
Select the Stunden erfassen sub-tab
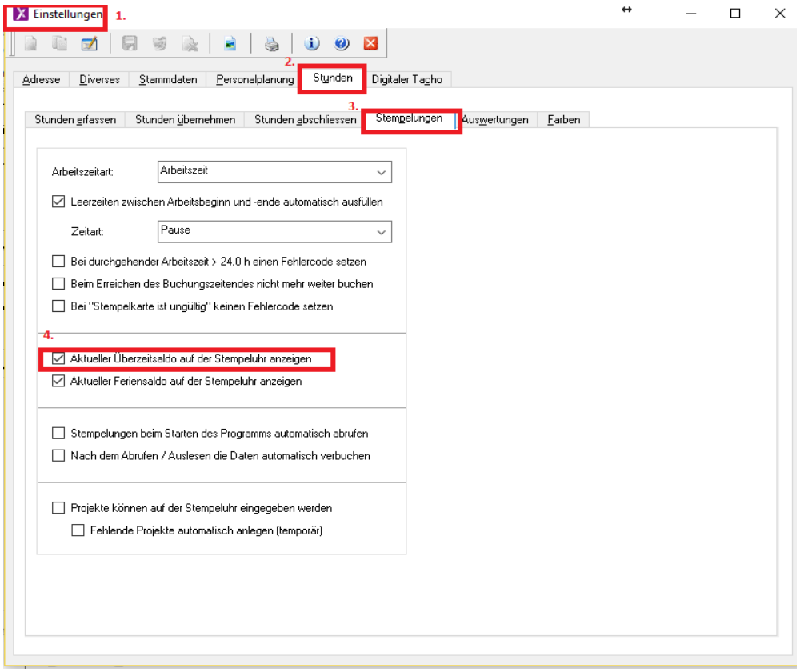pyautogui.click(x=75, y=120)
